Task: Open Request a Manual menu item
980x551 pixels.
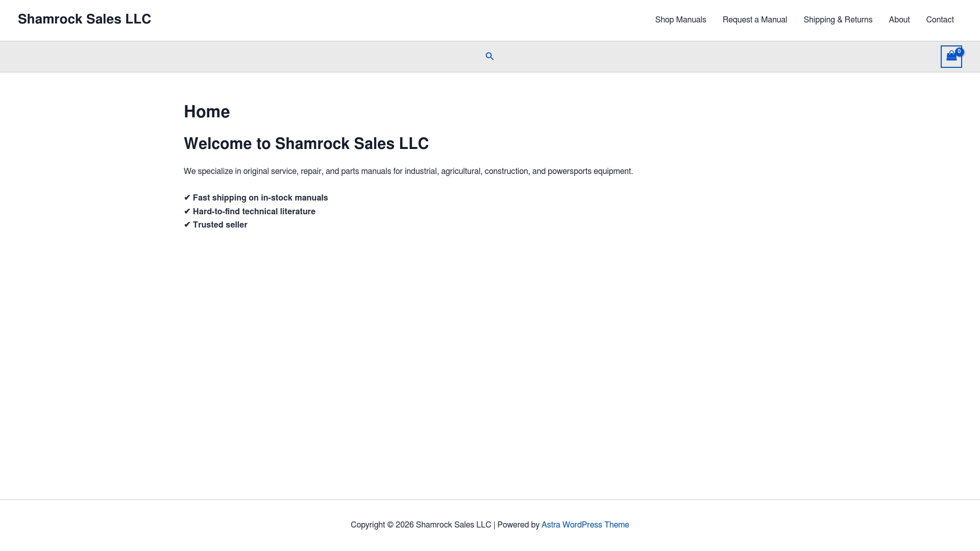Action: (x=754, y=20)
